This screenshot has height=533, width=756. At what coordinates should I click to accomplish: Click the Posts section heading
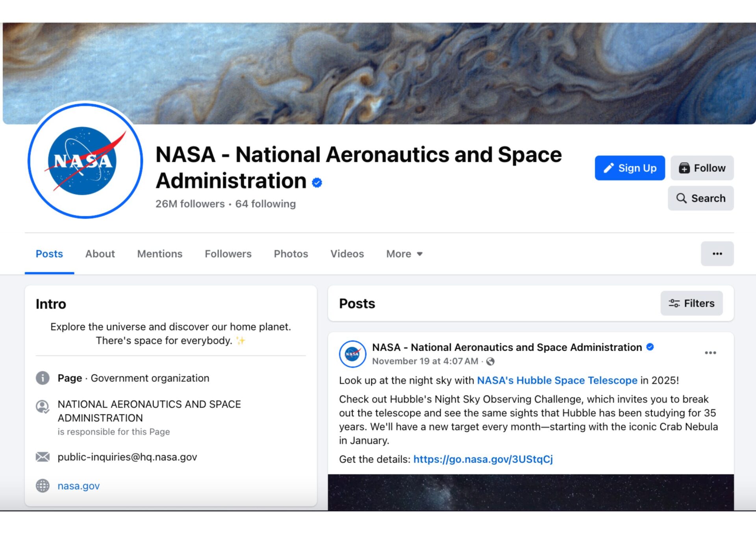(x=357, y=303)
